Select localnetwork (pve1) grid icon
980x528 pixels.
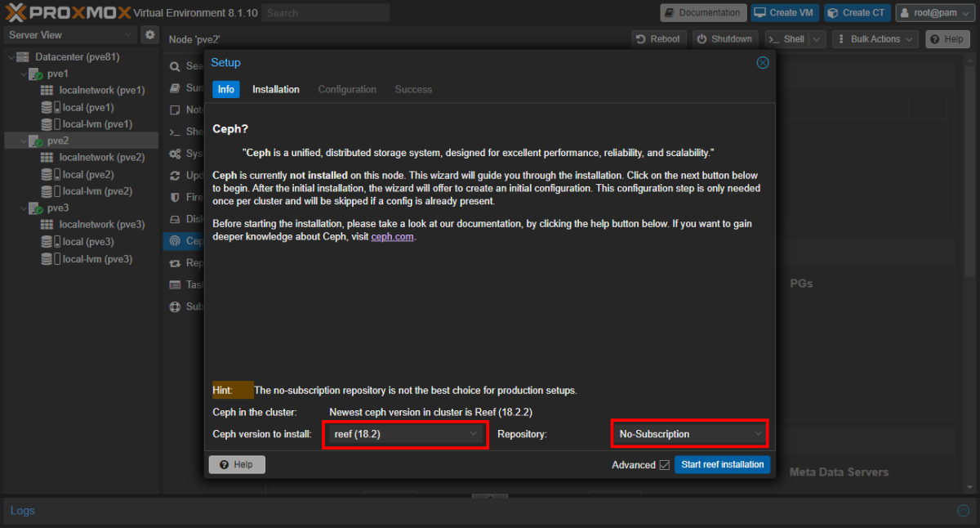tap(47, 91)
